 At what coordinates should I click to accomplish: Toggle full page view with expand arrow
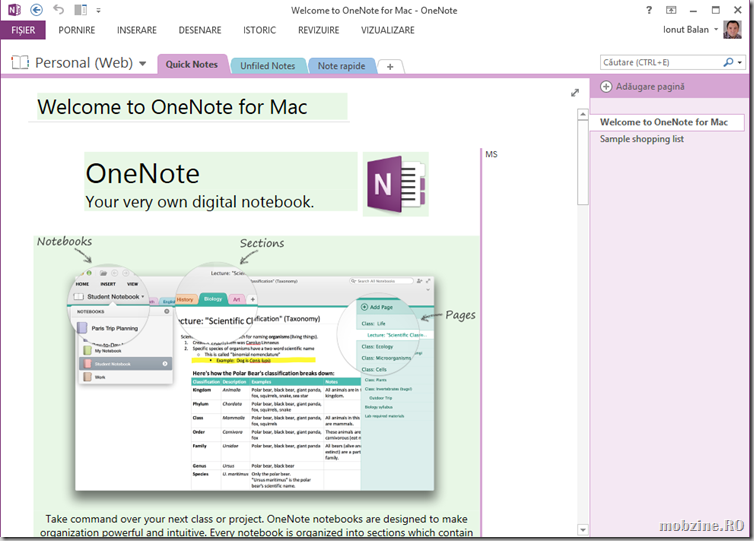coord(575,93)
